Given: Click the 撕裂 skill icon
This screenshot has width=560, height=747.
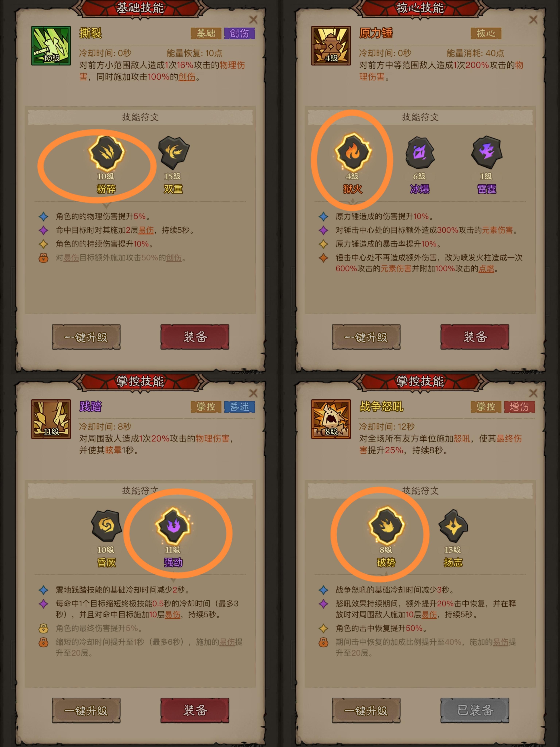Looking at the screenshot, I should 51,46.
